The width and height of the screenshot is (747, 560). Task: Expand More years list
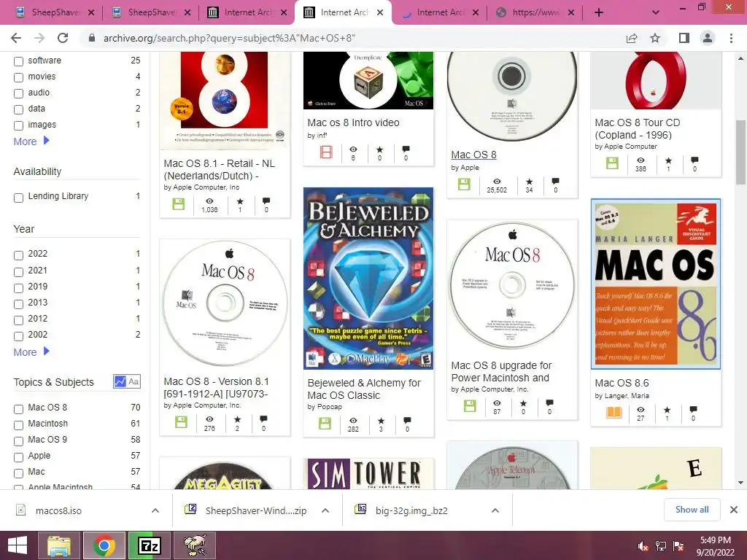(31, 352)
